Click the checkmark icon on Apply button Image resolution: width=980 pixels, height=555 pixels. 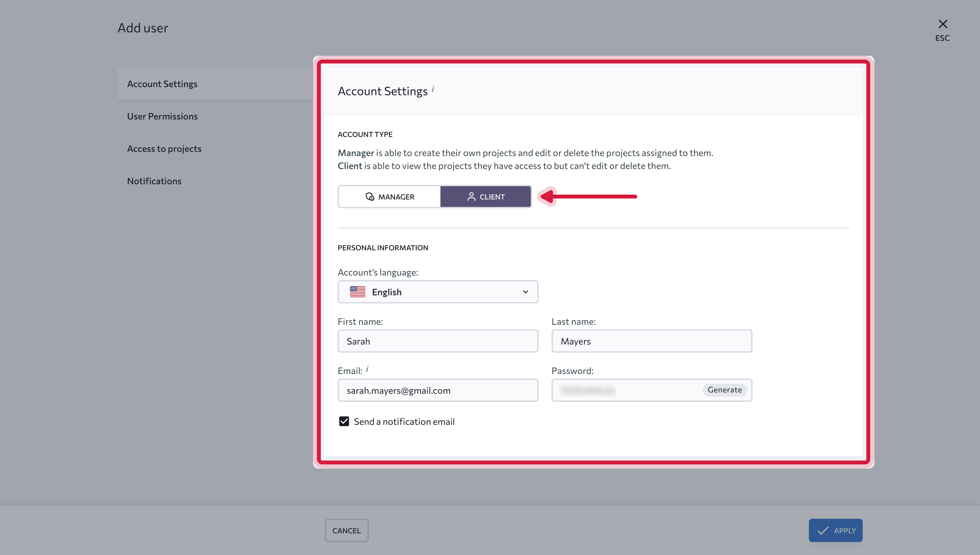point(823,530)
